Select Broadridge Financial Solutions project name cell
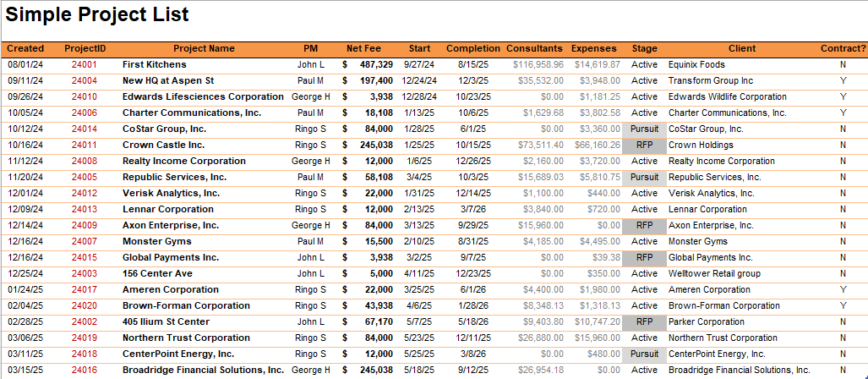This screenshot has height=379, width=868. point(203,371)
